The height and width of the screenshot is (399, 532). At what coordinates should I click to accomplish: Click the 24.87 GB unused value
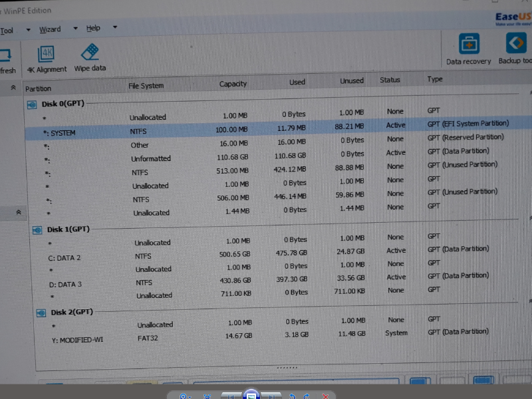pos(350,252)
